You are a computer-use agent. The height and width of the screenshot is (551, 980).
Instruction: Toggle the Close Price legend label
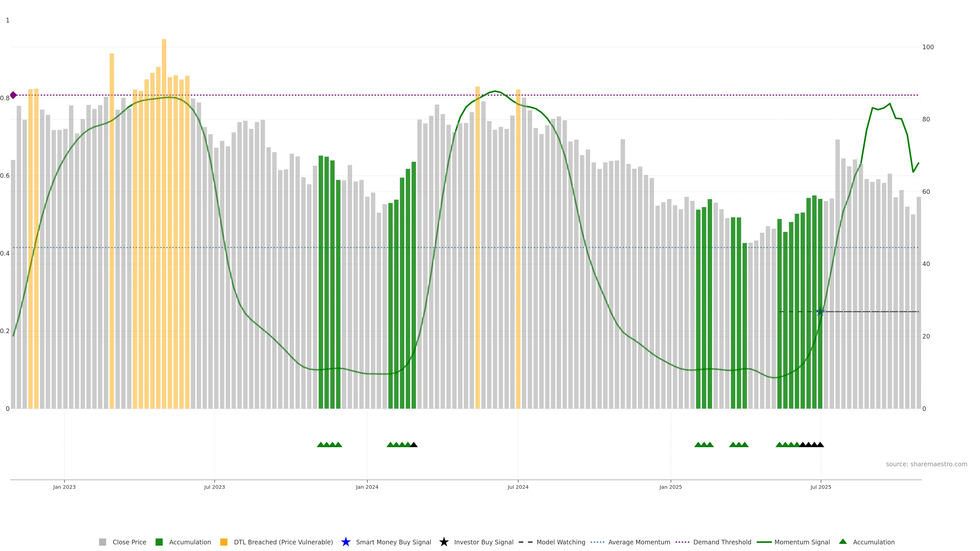pyautogui.click(x=129, y=542)
